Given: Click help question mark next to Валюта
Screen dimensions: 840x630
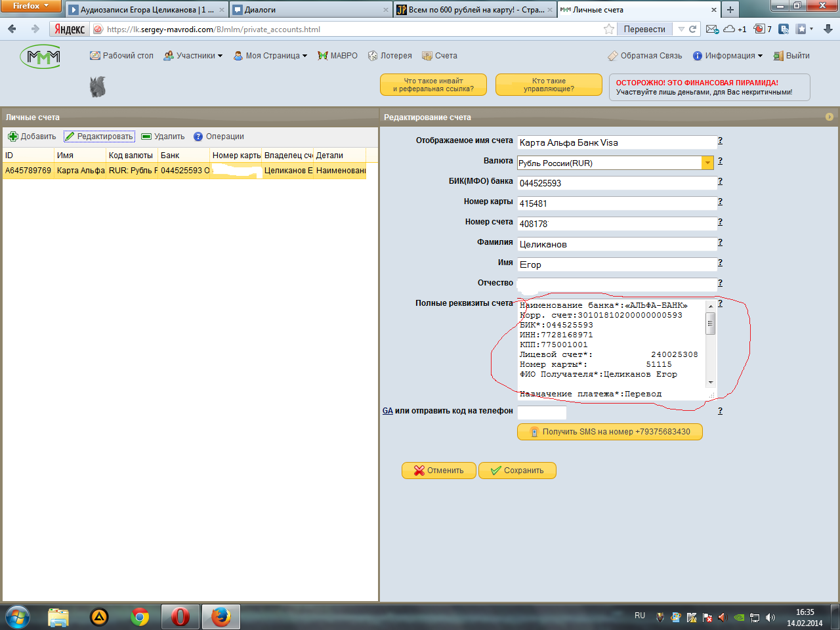Looking at the screenshot, I should pyautogui.click(x=720, y=161).
